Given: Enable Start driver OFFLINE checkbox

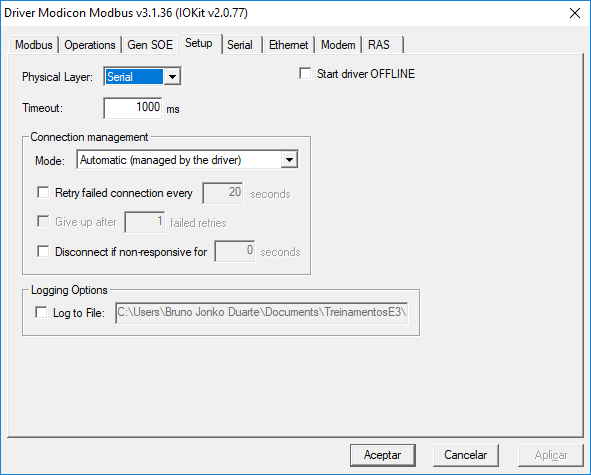Looking at the screenshot, I should point(305,74).
